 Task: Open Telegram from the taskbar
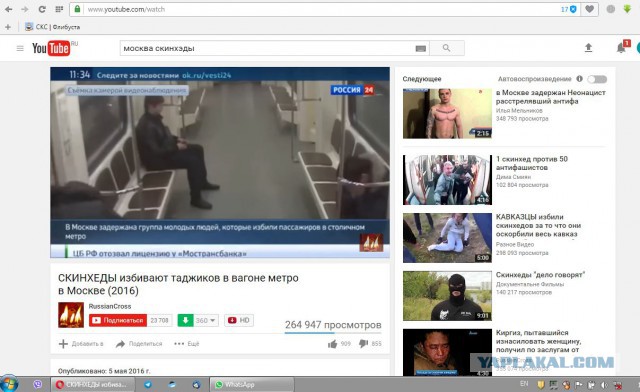coord(148,384)
